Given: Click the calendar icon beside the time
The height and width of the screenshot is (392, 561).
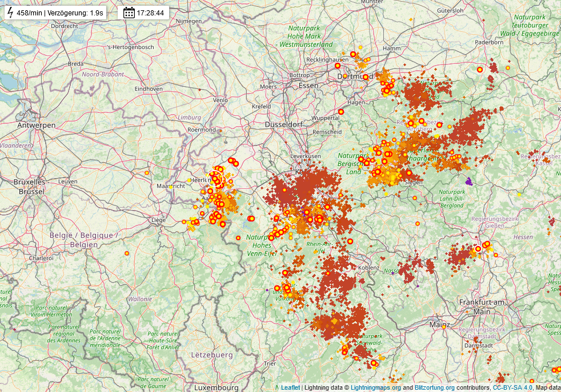Looking at the screenshot, I should pyautogui.click(x=129, y=13).
